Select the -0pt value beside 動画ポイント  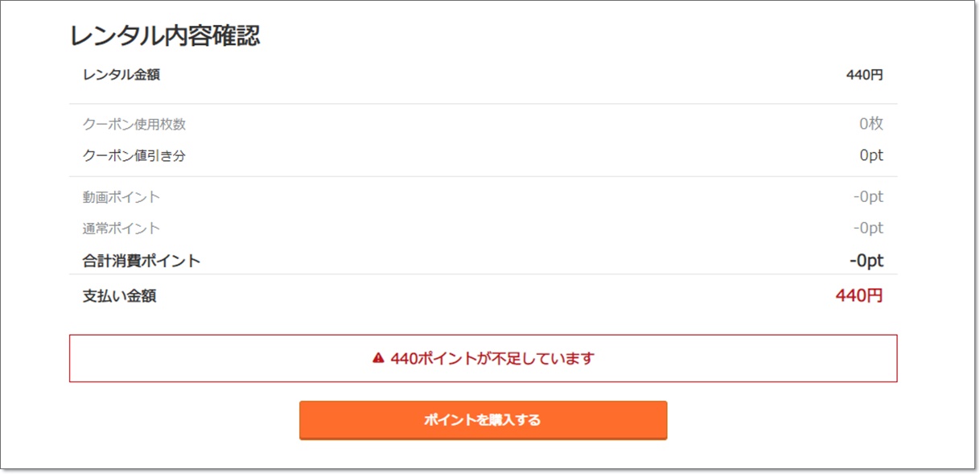coord(868,197)
